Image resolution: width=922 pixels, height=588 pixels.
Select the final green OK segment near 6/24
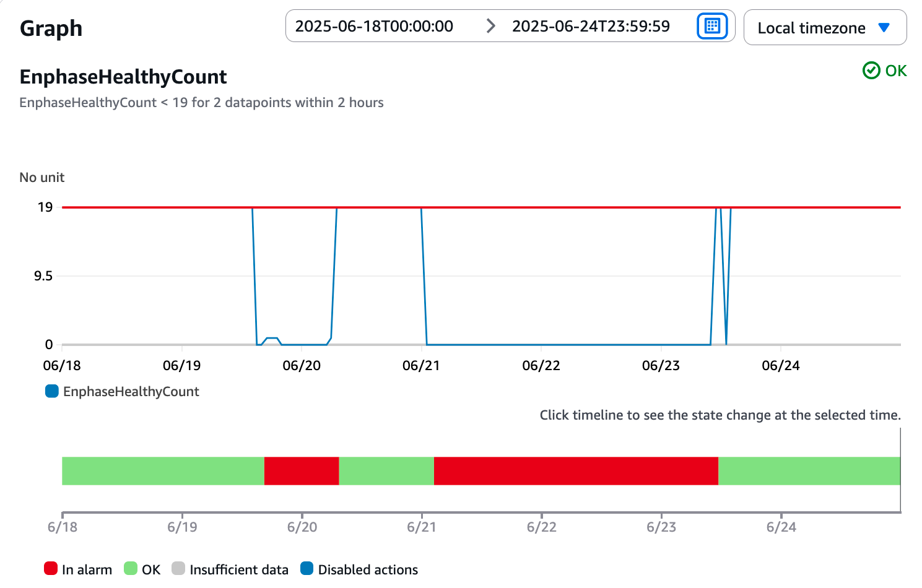(809, 471)
